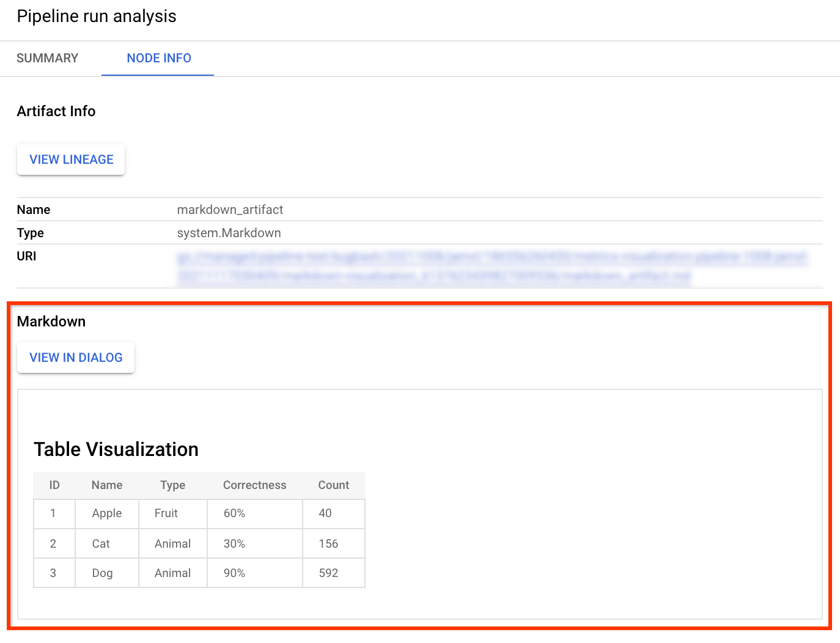Click the ID column header

54,485
